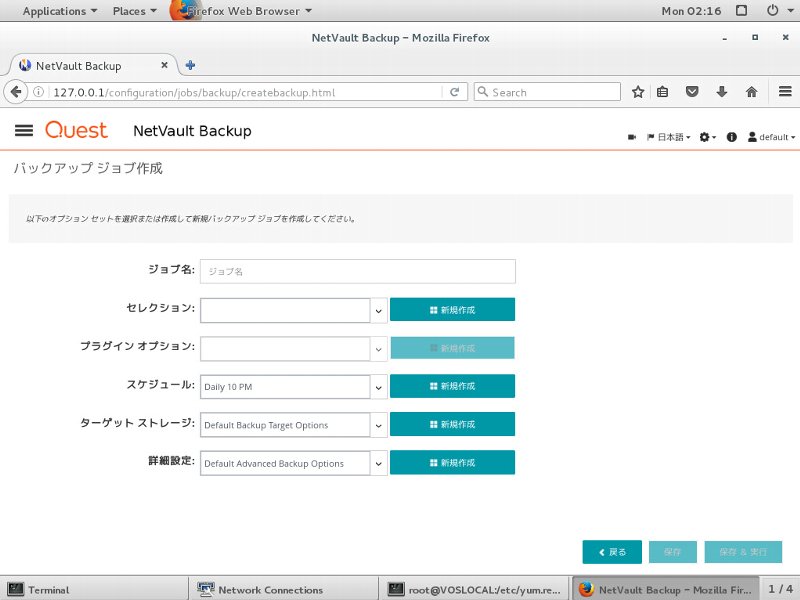Click the Pocket icon in toolbar
The width and height of the screenshot is (800, 600).
[692, 92]
